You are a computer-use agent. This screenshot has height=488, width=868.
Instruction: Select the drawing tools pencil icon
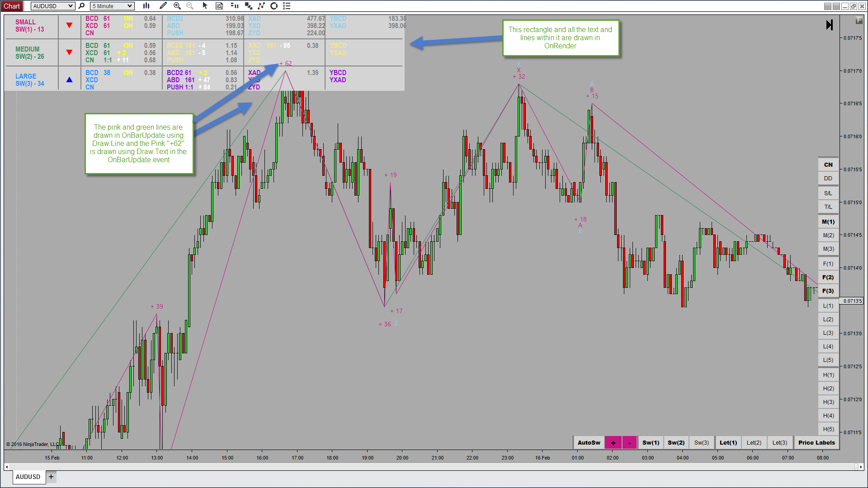[x=163, y=6]
